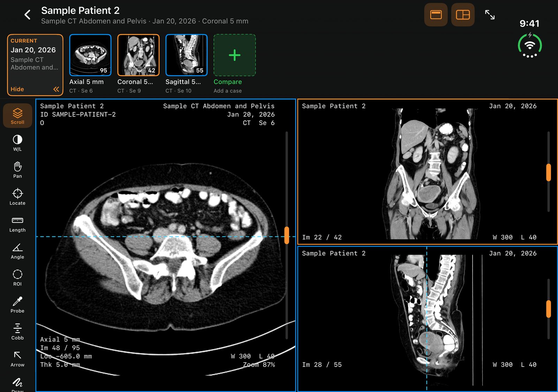The height and width of the screenshot is (392, 558).
Task: Open the Sagittal 5 mm series thumbnail
Action: (187, 55)
